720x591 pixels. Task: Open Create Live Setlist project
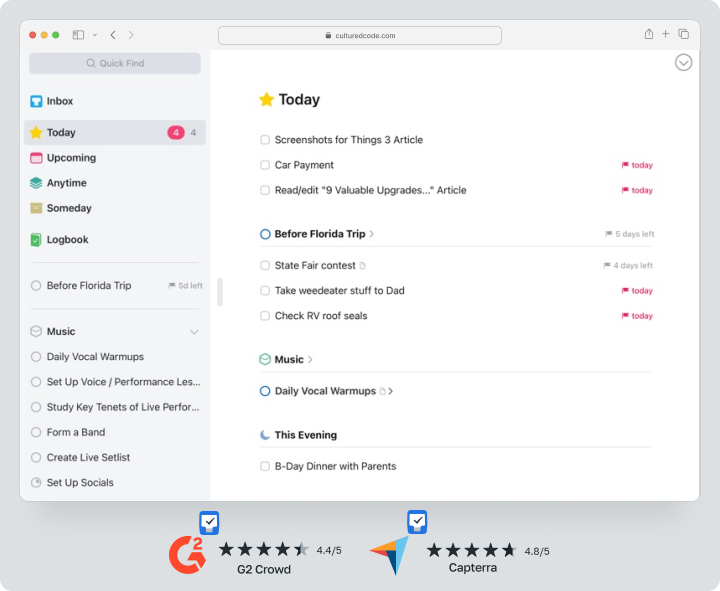115,457
